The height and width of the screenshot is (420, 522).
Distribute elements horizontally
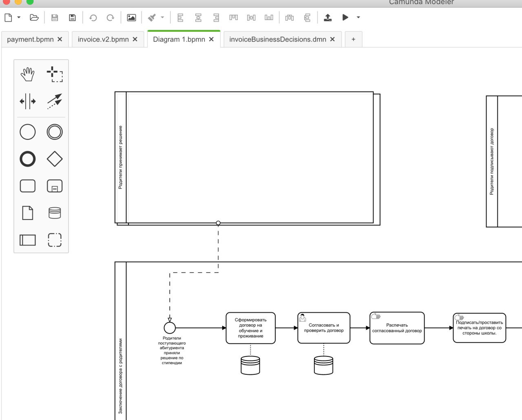(x=290, y=18)
